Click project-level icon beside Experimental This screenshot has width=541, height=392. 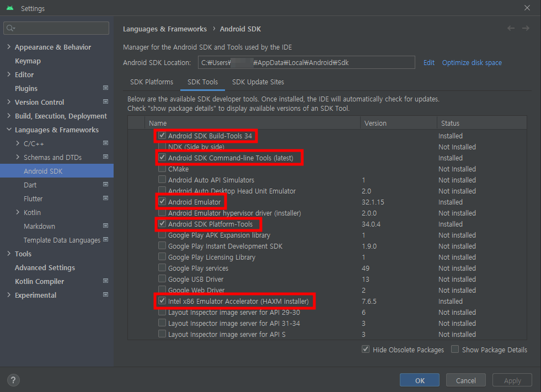point(105,295)
